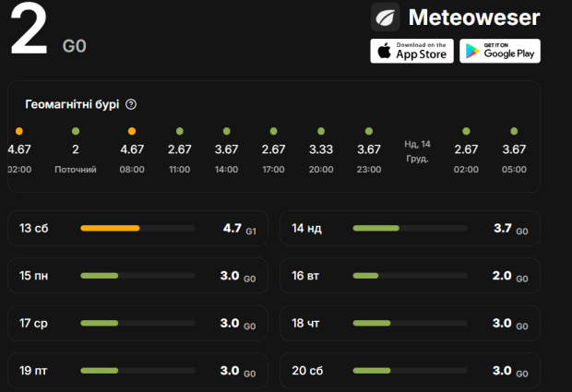Screen dimensions: 572x392
Task: Open the 15 пн day card
Action: 137,276
